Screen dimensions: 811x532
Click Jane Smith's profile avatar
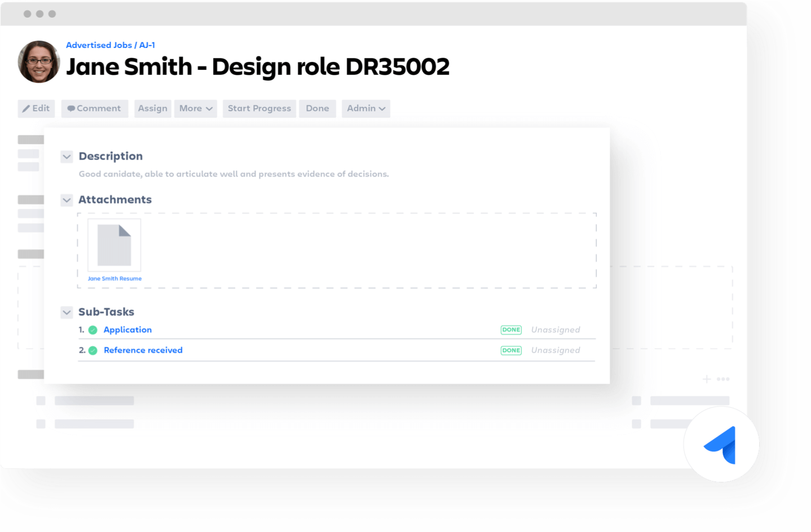click(x=38, y=62)
